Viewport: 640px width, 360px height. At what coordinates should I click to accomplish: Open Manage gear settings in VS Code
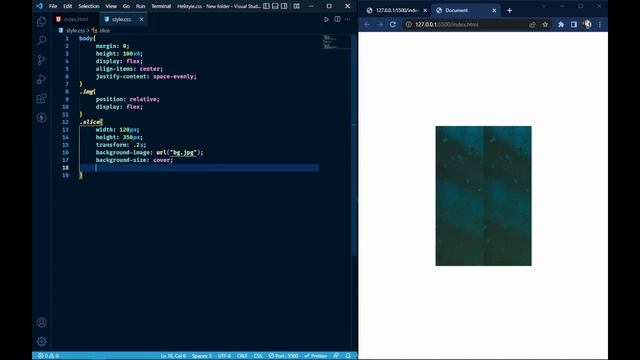[x=41, y=341]
